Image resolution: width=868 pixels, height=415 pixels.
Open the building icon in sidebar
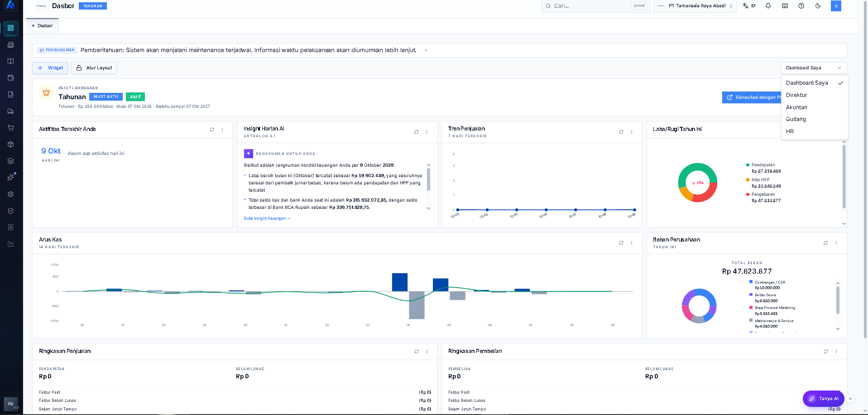click(x=11, y=45)
